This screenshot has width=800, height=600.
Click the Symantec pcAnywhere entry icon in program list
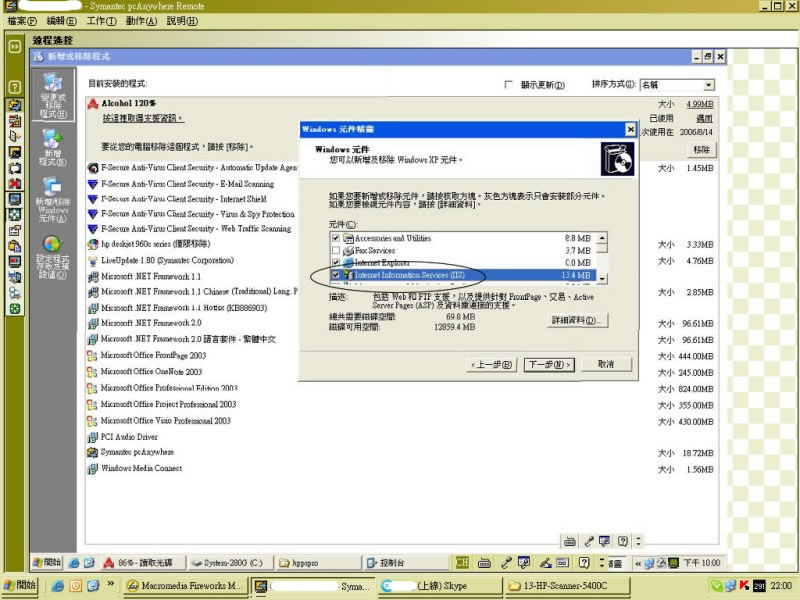92,453
